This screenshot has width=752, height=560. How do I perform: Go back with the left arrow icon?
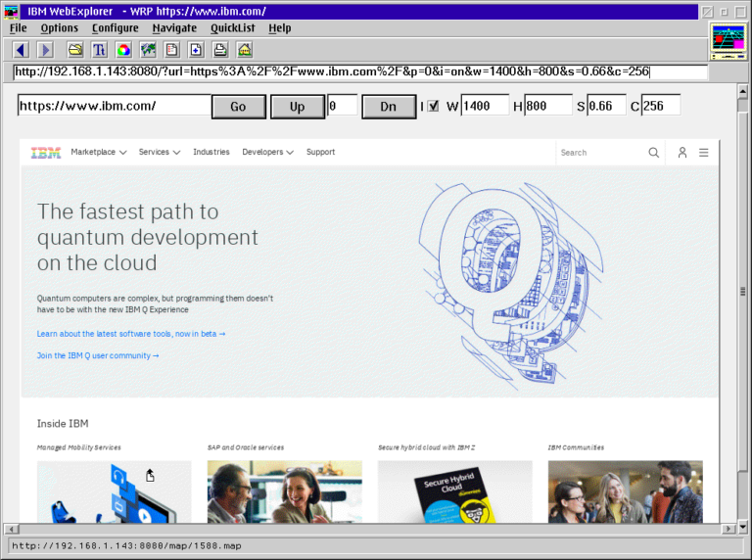[x=21, y=49]
